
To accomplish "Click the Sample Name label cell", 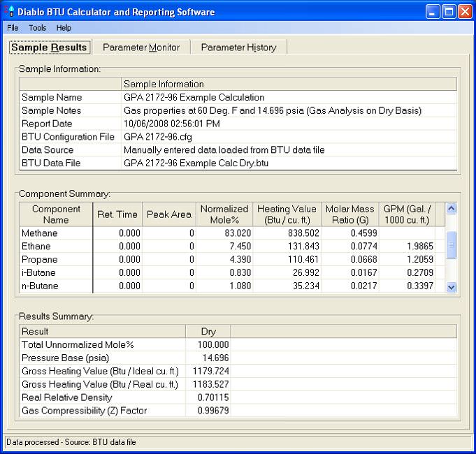I will pyautogui.click(x=70, y=97).
